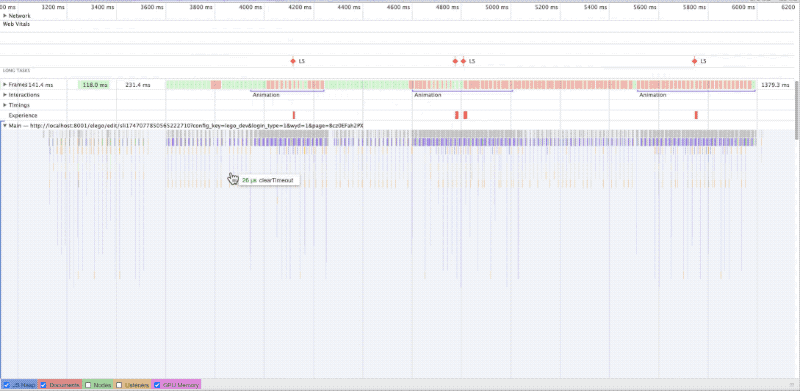Click the clearTimeout tooltip entry
Image resolution: width=800 pixels, height=391 pixels.
(268, 180)
